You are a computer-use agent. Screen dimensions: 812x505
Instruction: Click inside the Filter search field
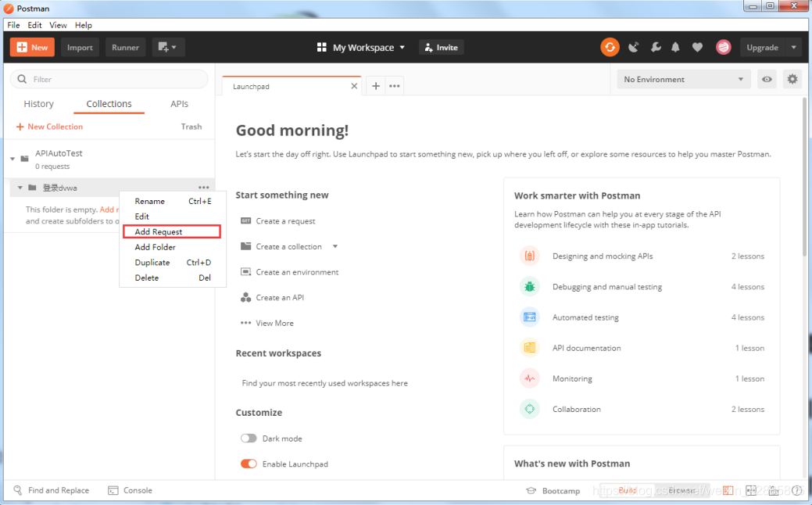coord(109,79)
